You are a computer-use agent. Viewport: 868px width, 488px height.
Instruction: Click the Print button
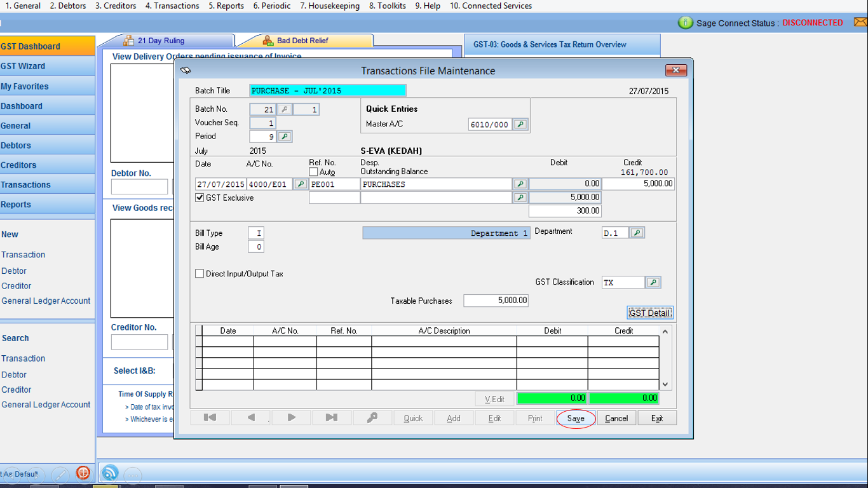535,418
